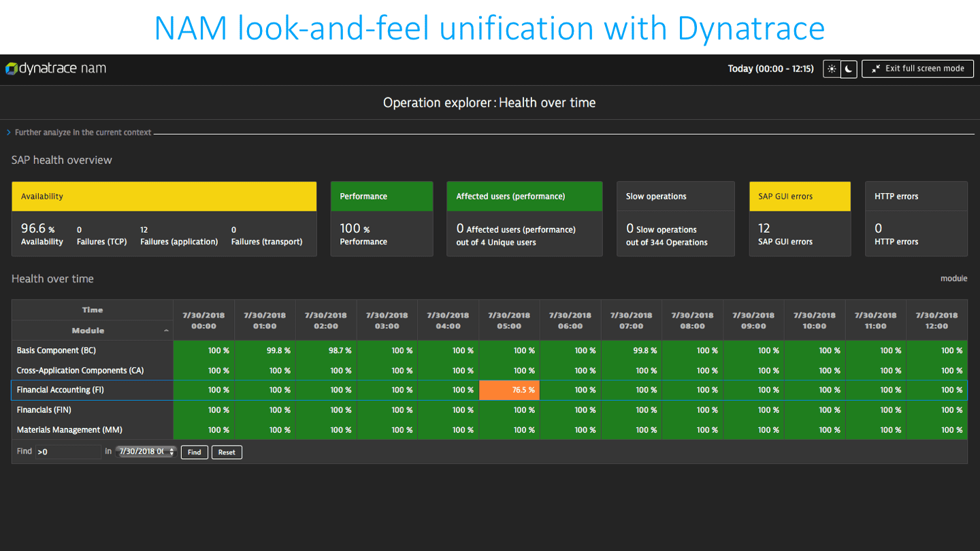This screenshot has width=980, height=551.
Task: Open the Today (00:00 - 12:15) time range
Action: pos(770,69)
